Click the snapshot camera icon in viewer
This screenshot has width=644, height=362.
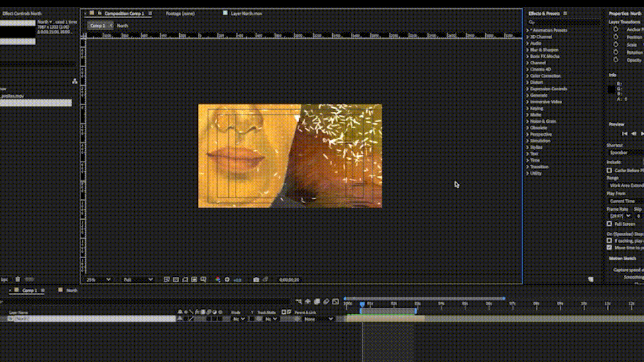(x=256, y=280)
